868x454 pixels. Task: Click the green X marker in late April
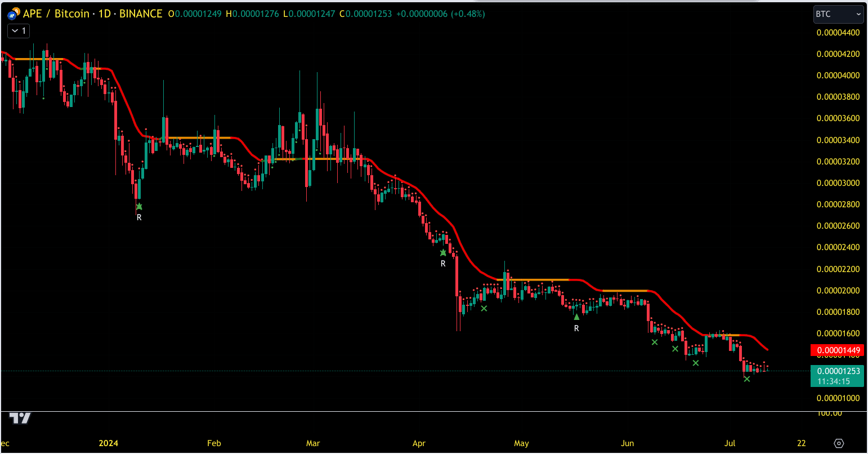point(484,308)
